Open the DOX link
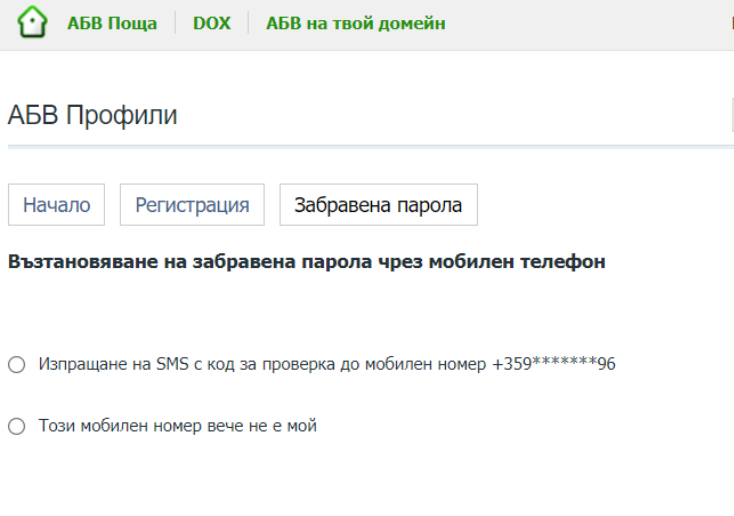 tap(212, 23)
